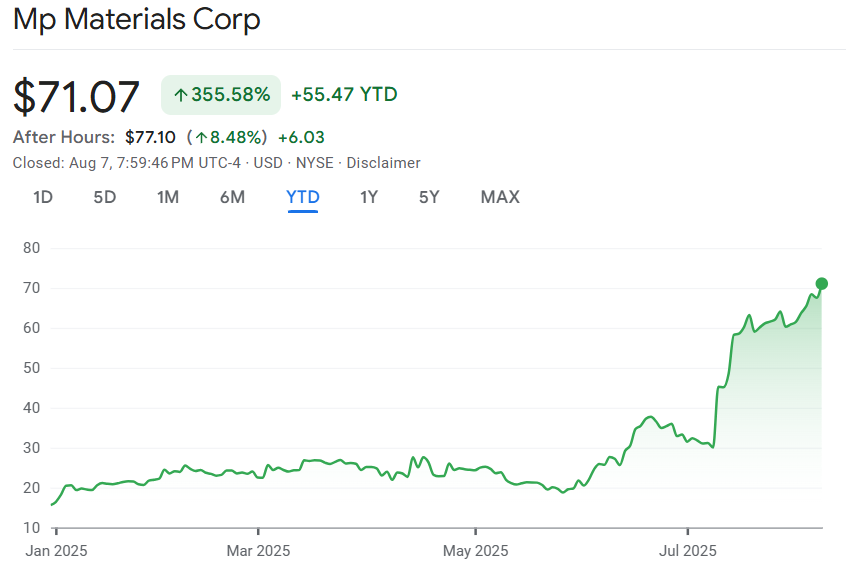
Task: Show the 1M price chart
Action: 168,197
